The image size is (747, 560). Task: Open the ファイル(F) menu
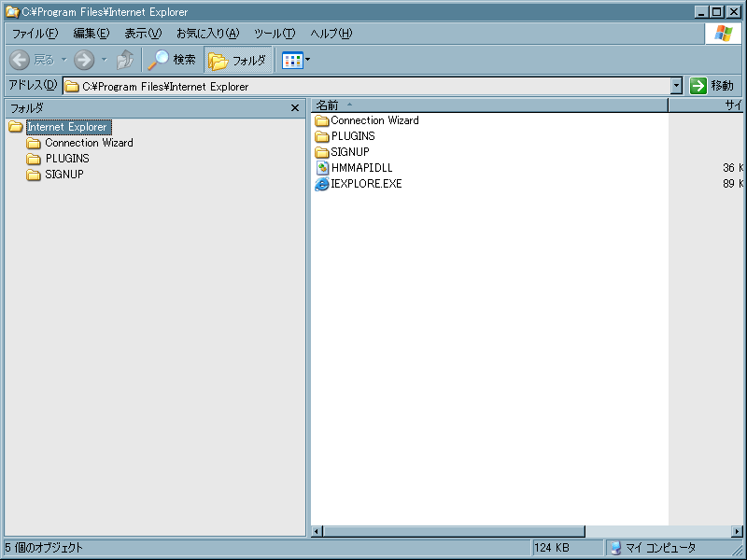(x=35, y=34)
